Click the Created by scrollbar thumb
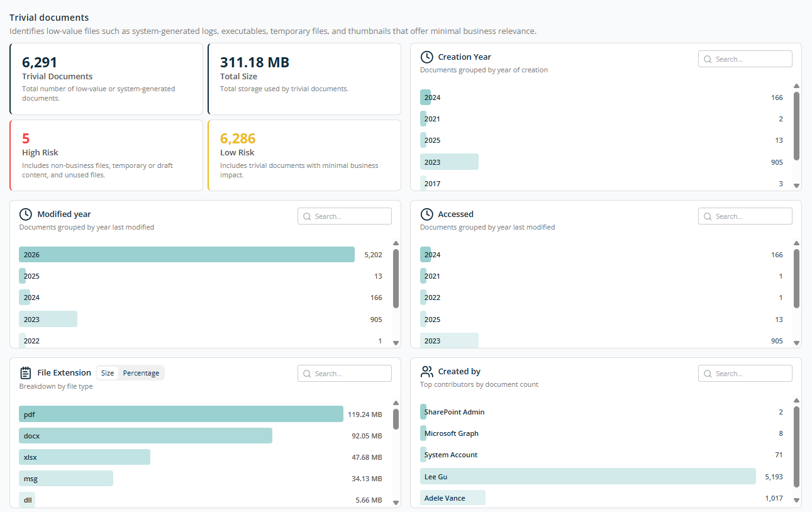This screenshot has height=512, width=812. tap(797, 447)
